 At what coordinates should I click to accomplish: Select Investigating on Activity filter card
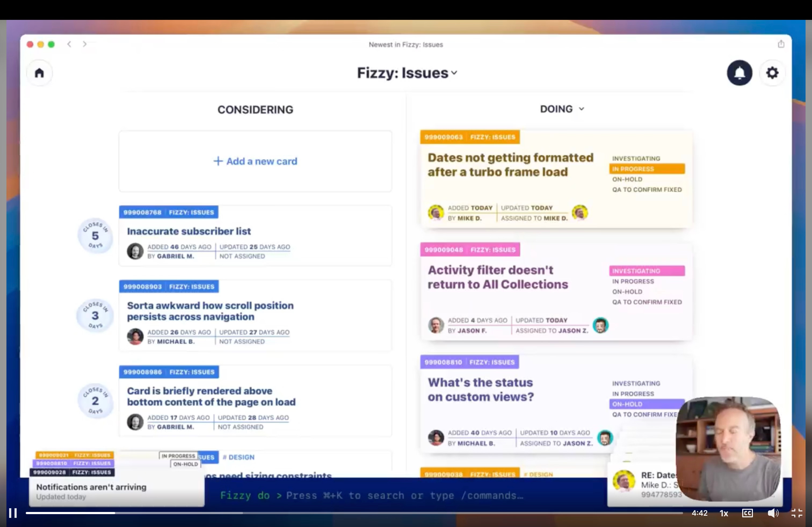click(x=647, y=271)
